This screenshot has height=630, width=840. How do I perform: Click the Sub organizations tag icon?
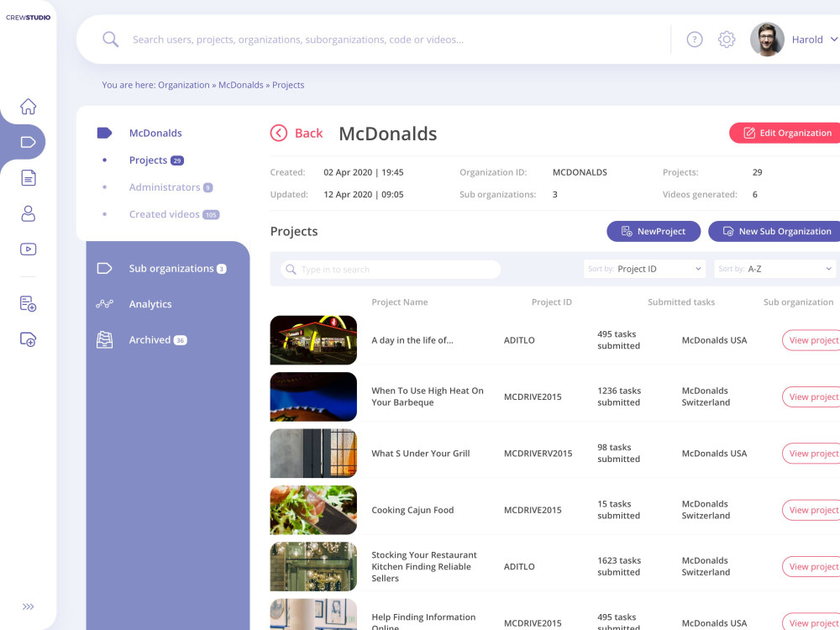point(104,269)
